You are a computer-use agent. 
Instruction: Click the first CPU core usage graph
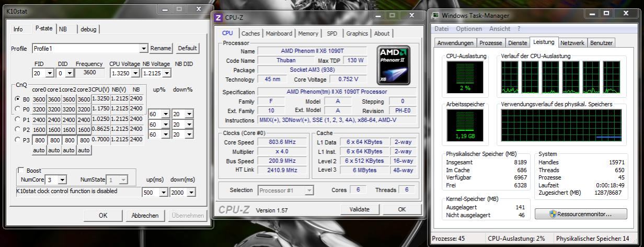510,77
